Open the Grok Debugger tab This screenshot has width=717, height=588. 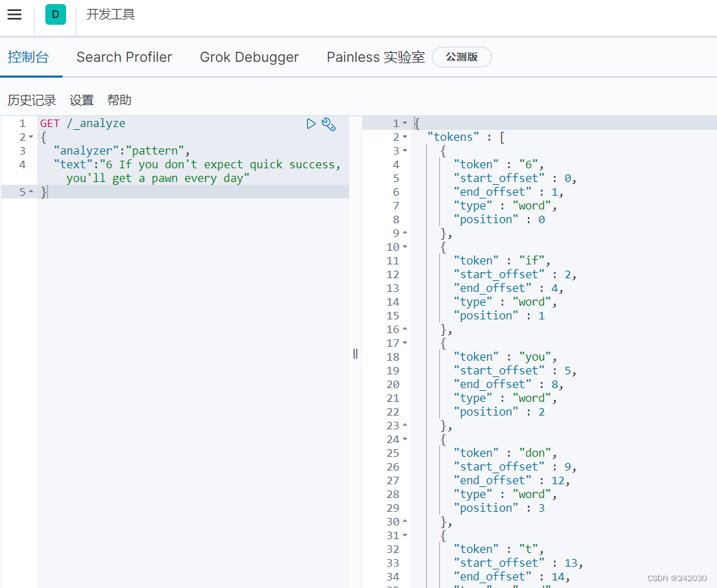pyautogui.click(x=250, y=57)
